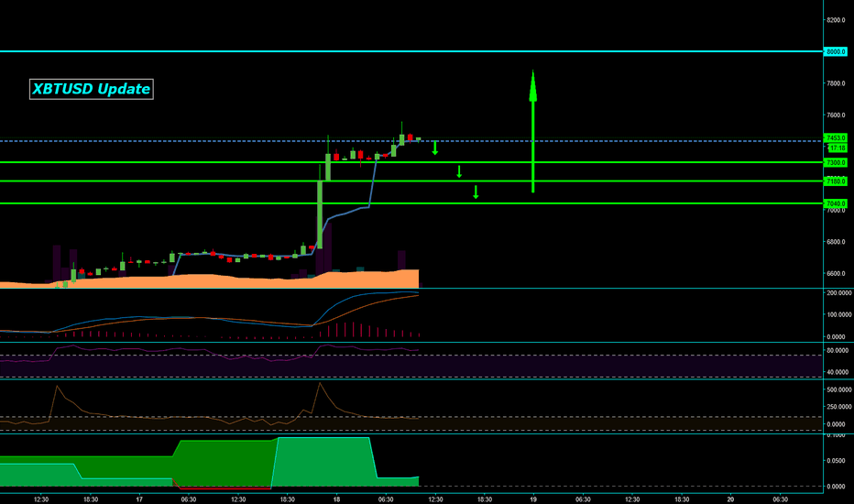Click the 40.0000 RSI scale value
The image size is (854, 504).
pos(838,372)
